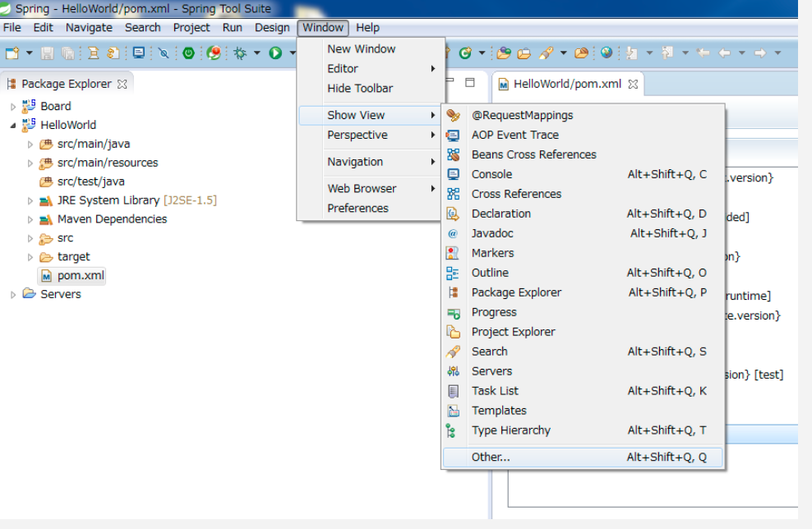Show the @RequestMappings view
Viewport: 812px width, 529px height.
(583, 115)
